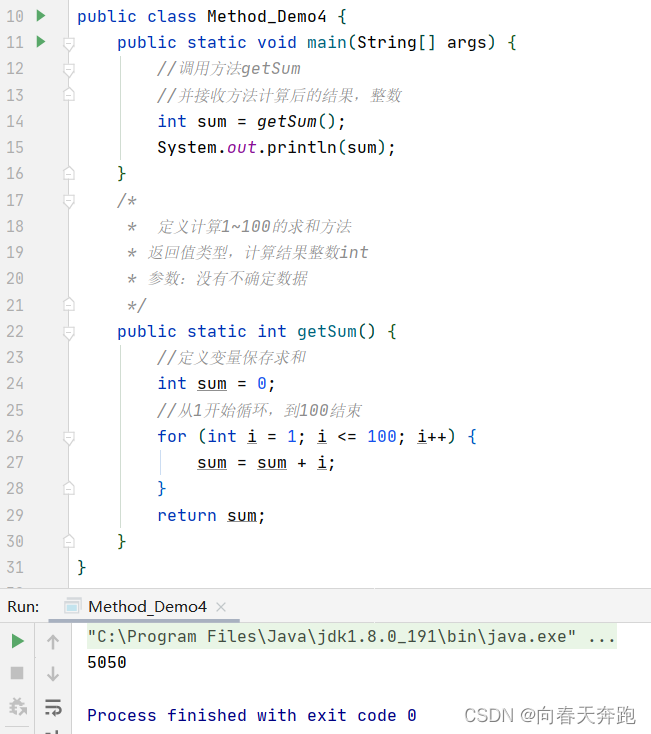Collapse for loop fold at line 26
Screen dimensions: 651x734
point(69,438)
